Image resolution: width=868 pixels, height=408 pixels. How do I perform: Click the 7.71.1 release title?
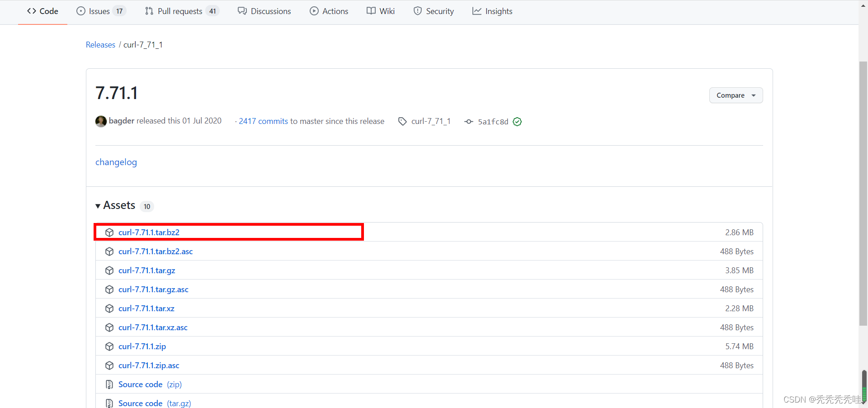click(117, 93)
